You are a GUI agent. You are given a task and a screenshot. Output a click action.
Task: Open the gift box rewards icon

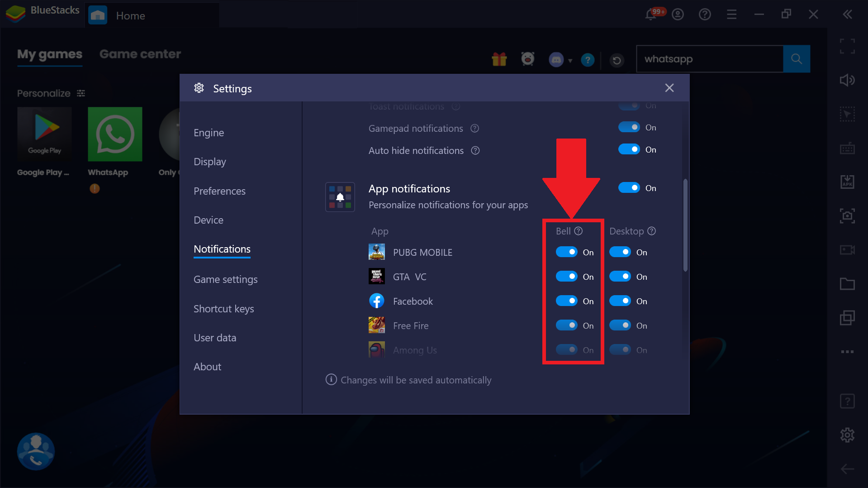(x=499, y=59)
